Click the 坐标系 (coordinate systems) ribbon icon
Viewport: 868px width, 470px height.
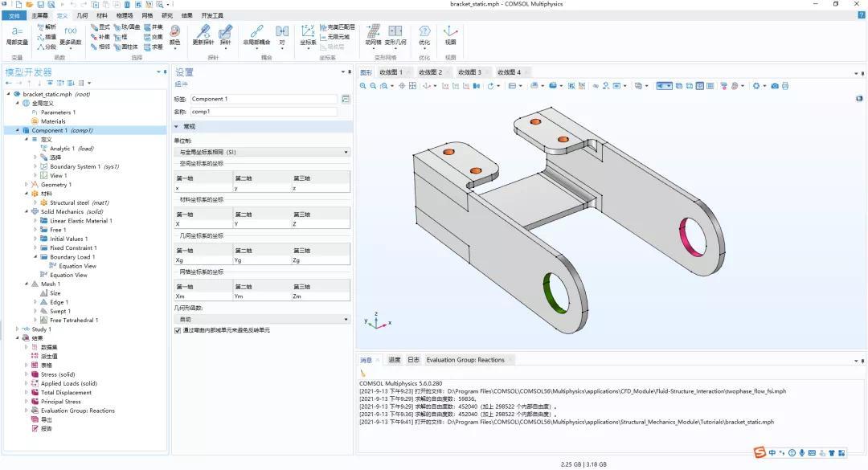(x=308, y=35)
